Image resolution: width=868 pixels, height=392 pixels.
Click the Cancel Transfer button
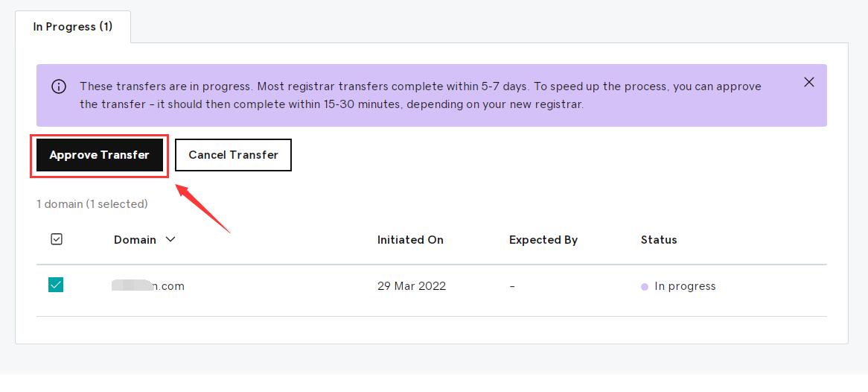233,155
